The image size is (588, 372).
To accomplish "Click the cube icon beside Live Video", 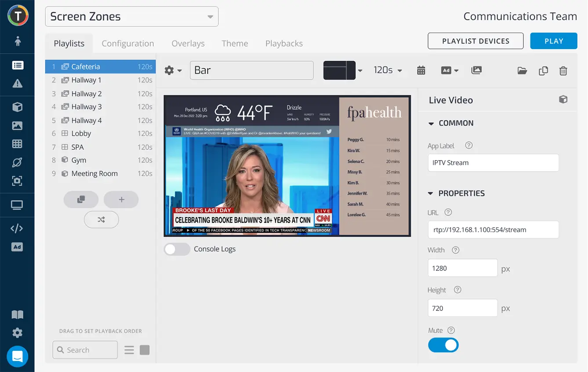I will pyautogui.click(x=563, y=99).
